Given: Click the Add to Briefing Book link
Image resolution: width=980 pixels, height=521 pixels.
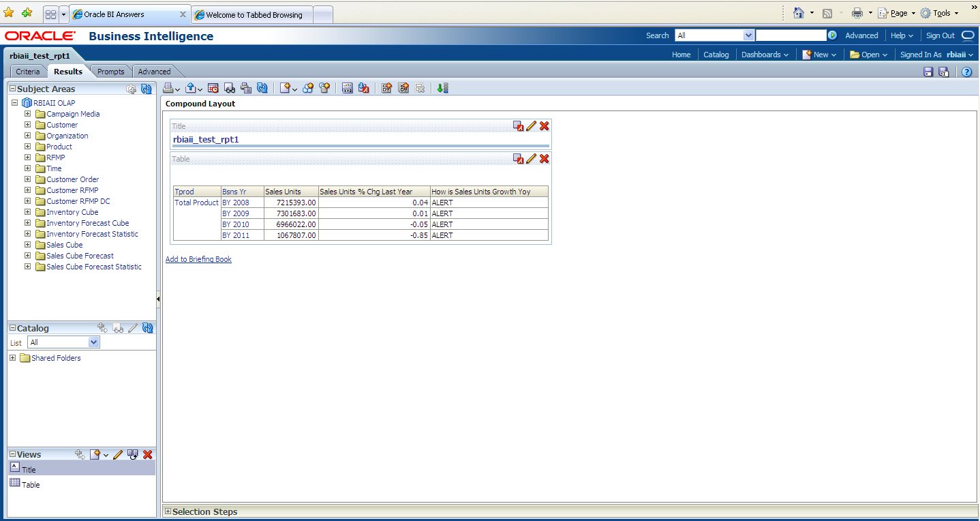Looking at the screenshot, I should coord(198,259).
